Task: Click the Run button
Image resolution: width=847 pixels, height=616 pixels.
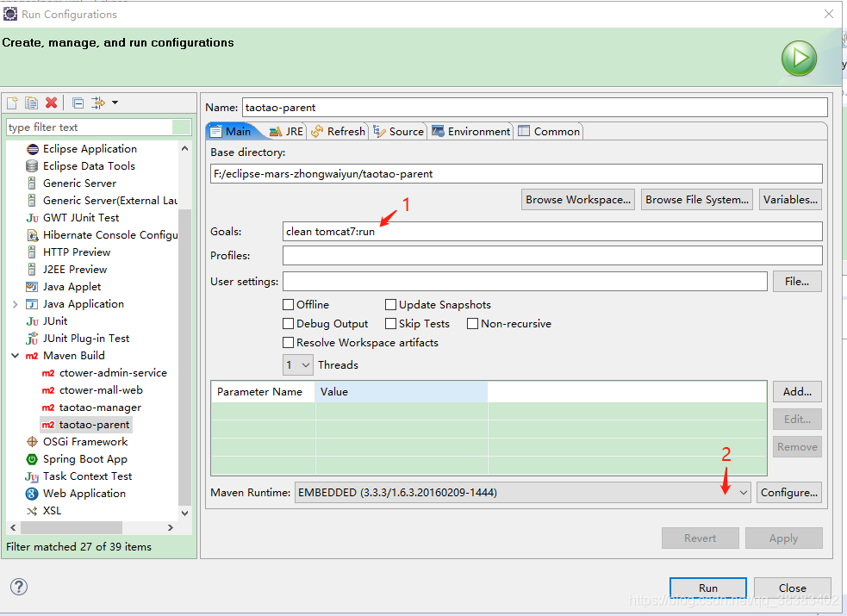Action: pyautogui.click(x=707, y=588)
